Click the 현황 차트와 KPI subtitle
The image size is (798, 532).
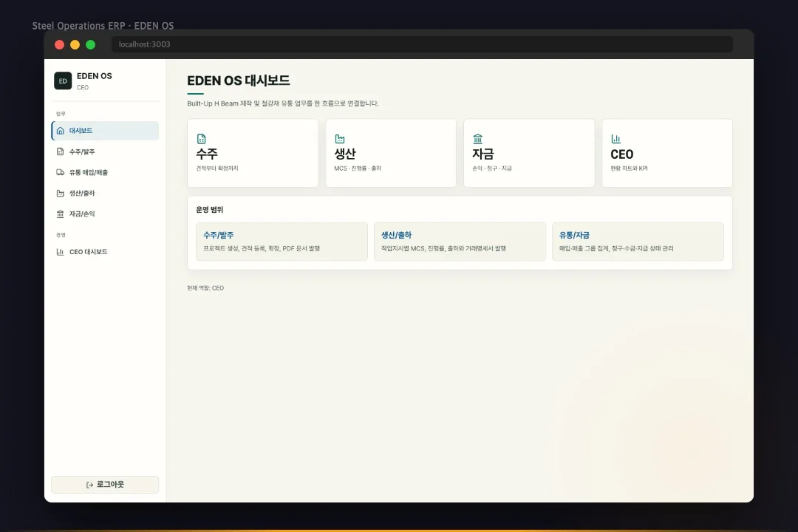coord(629,168)
